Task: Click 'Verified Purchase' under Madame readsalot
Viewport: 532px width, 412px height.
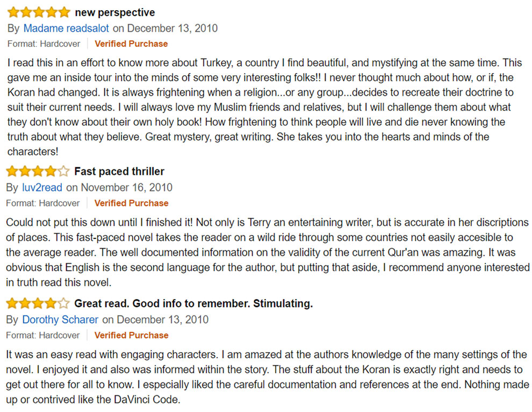Action: pos(131,44)
